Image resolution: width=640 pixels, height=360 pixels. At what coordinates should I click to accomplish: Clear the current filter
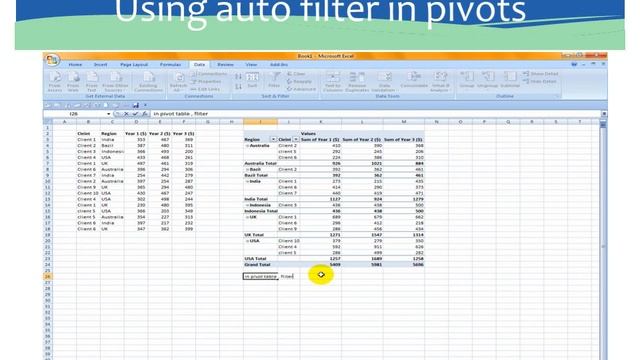(x=296, y=74)
